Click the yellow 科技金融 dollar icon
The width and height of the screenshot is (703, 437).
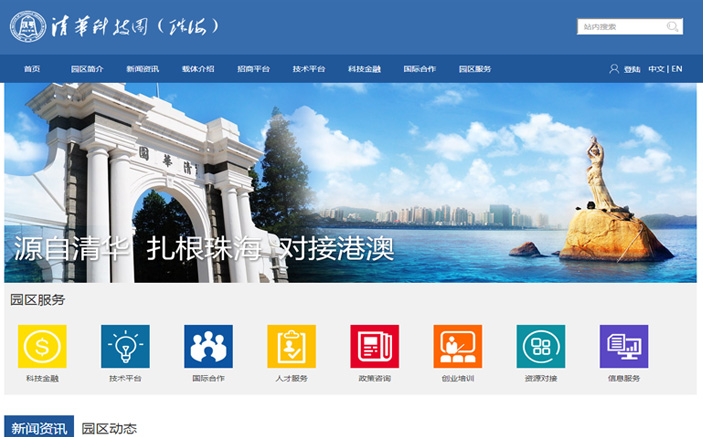[42, 346]
